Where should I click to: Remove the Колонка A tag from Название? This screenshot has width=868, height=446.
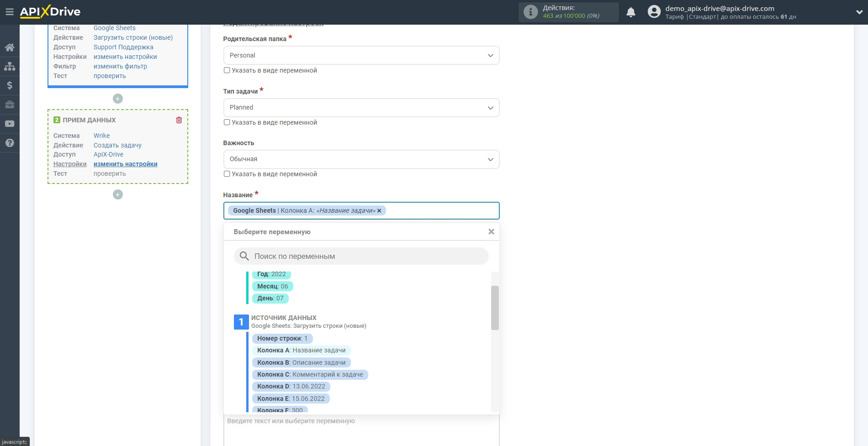tap(379, 211)
